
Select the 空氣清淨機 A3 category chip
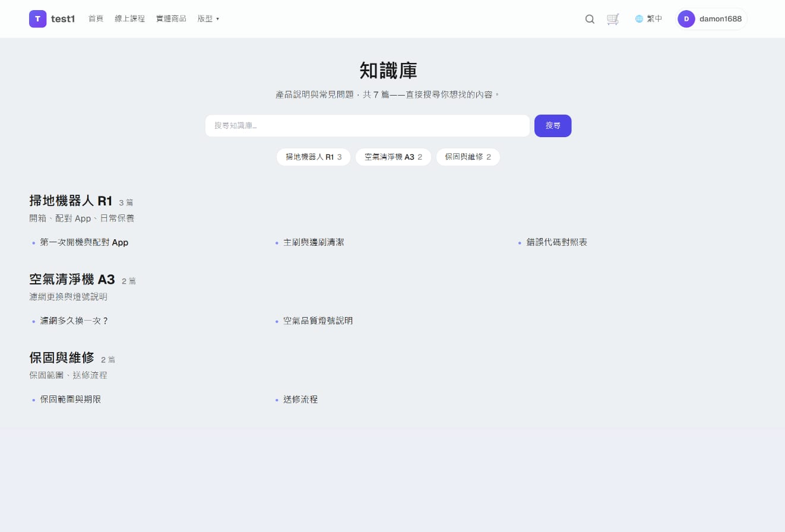point(393,157)
